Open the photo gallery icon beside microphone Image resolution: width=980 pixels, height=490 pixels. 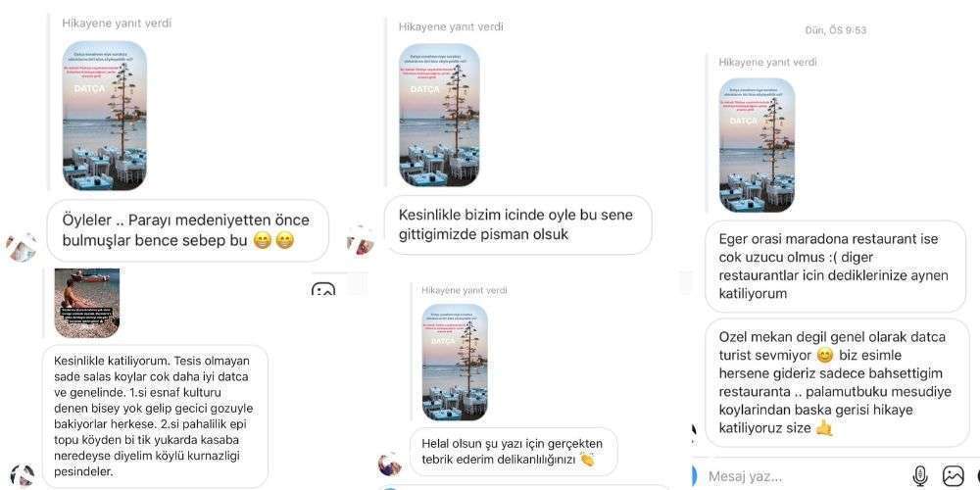point(953,476)
